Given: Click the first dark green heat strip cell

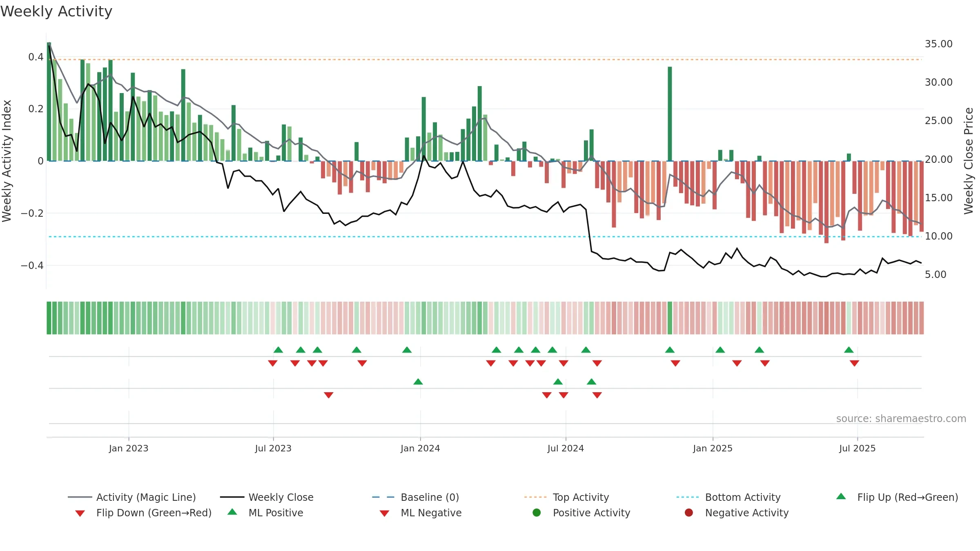Looking at the screenshot, I should tap(49, 318).
